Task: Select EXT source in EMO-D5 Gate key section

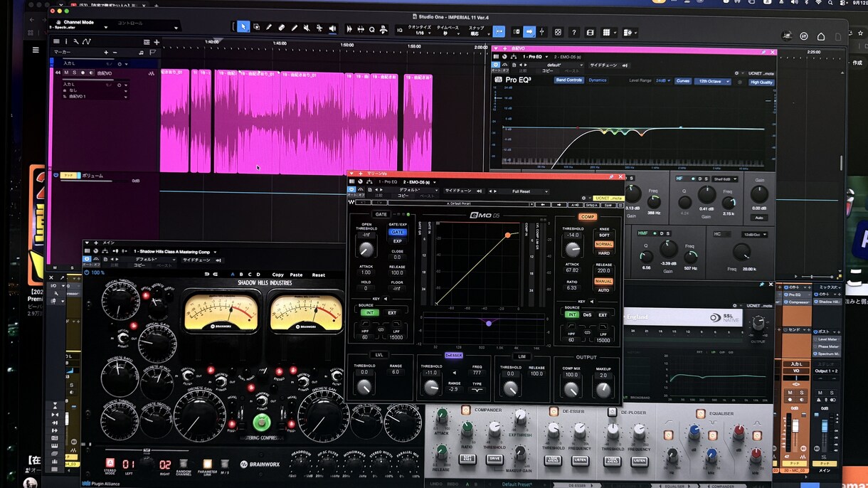Action: (x=391, y=313)
